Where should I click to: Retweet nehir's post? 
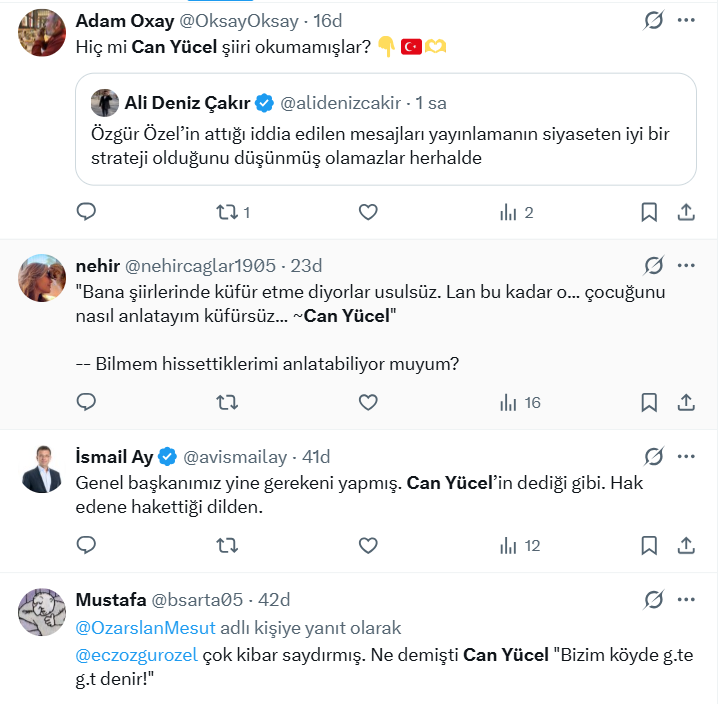228,402
